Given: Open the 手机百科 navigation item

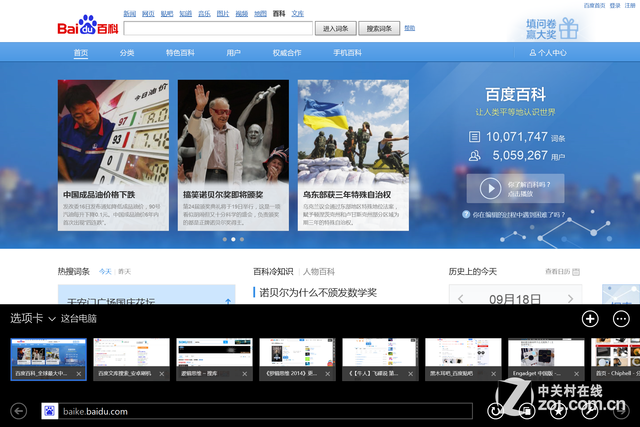Looking at the screenshot, I should [x=347, y=53].
